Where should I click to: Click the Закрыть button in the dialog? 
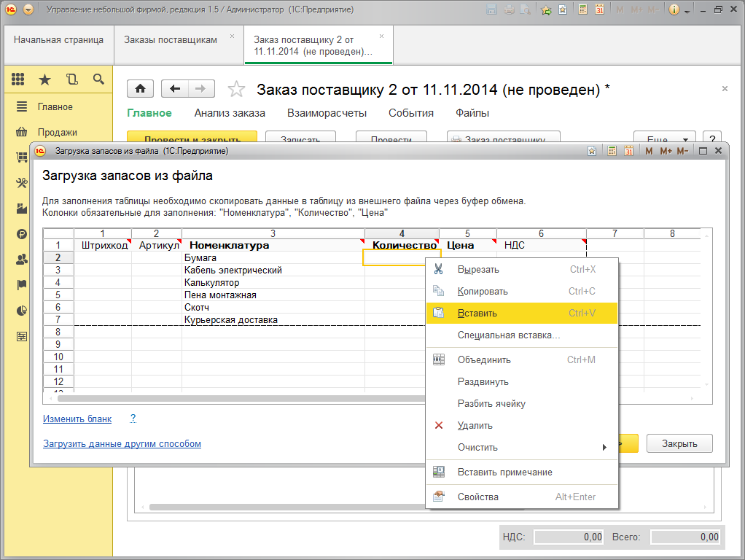[679, 443]
